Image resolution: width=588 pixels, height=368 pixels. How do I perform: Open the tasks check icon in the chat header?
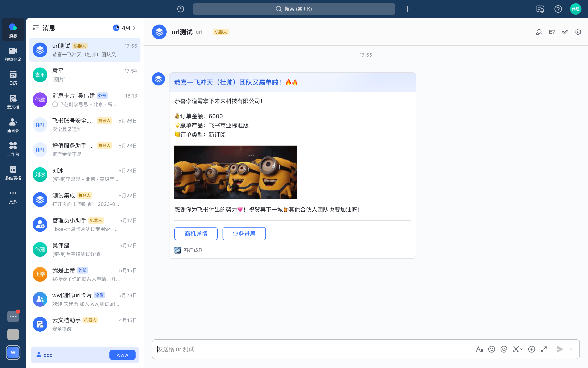(x=565, y=32)
